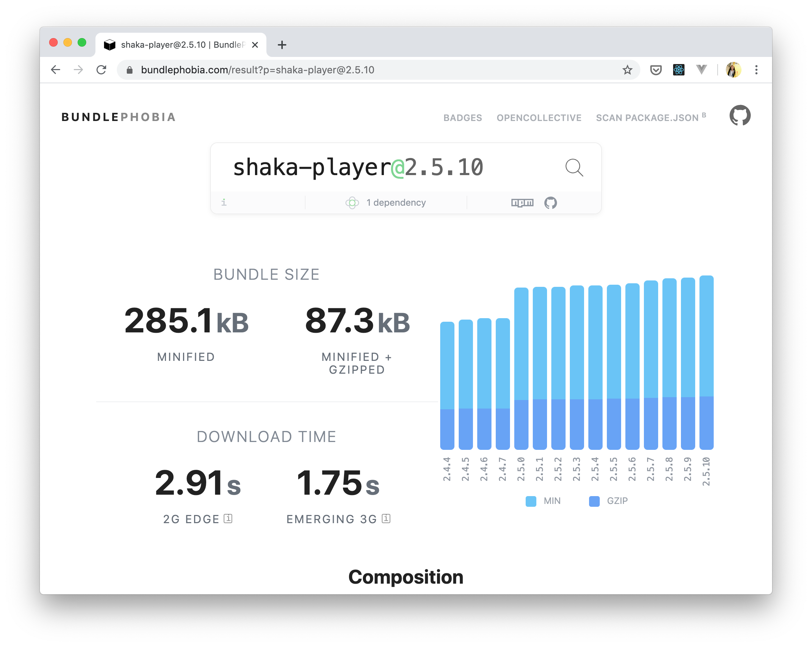Click the 87.3 kB gzipped value
812x647 pixels.
[x=358, y=321]
